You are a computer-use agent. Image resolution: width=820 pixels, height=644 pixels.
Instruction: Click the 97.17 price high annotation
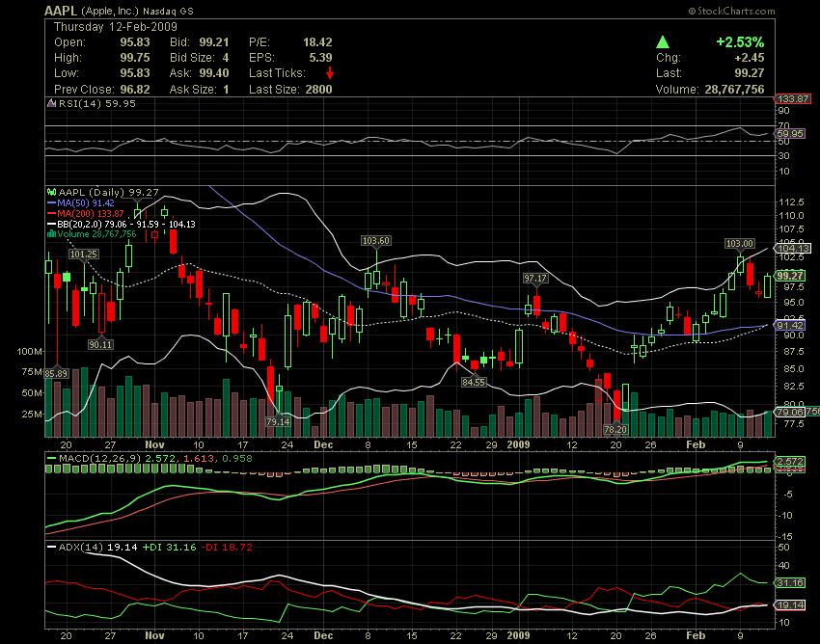(535, 278)
